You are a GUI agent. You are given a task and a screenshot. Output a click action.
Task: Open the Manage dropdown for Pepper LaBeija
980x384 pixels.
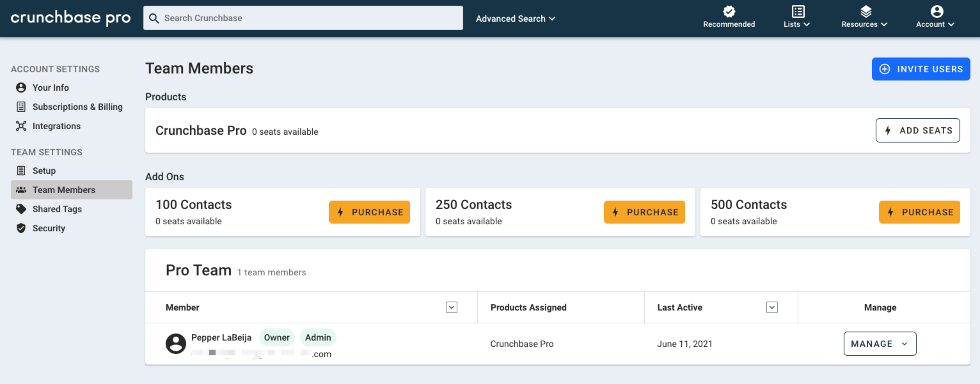point(880,344)
